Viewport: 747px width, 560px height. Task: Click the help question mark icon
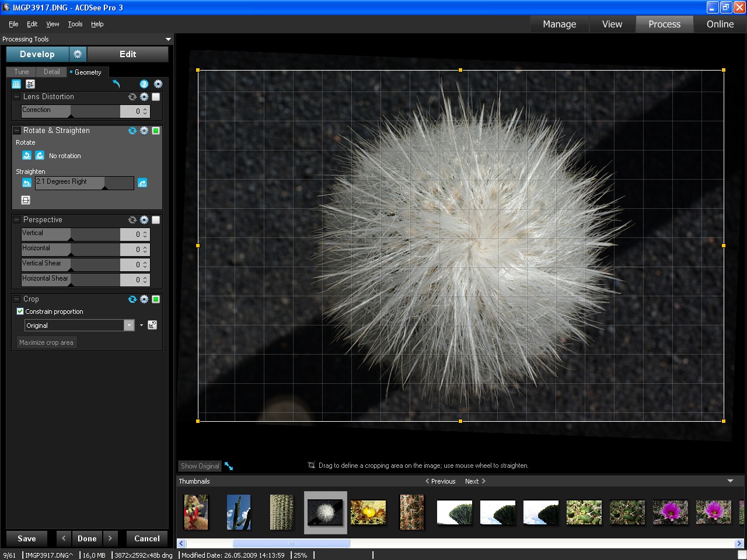pos(144,84)
